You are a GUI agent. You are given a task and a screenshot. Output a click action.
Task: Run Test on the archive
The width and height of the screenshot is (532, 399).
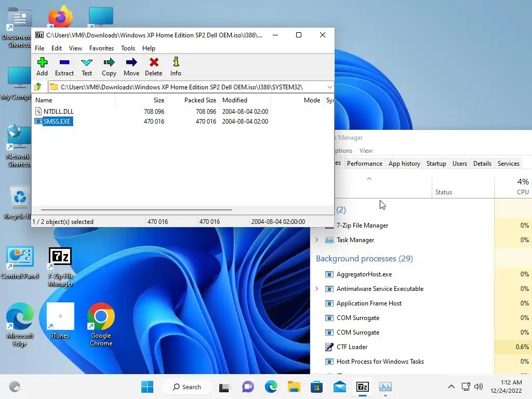tap(87, 66)
